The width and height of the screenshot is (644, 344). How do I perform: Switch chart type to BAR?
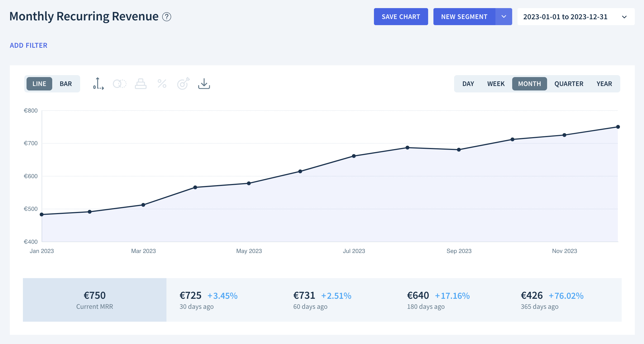coord(66,84)
